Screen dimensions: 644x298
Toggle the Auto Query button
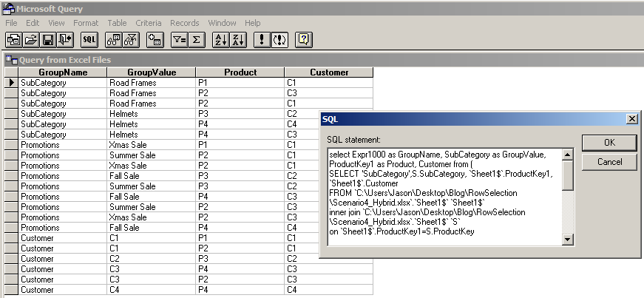tap(279, 39)
